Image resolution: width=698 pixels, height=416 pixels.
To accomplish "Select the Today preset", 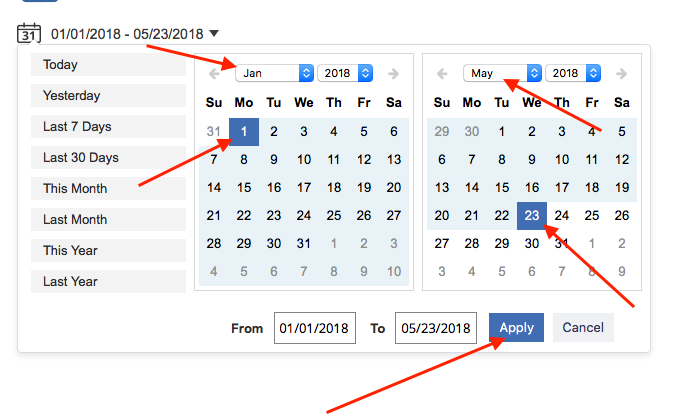I will tap(108, 65).
